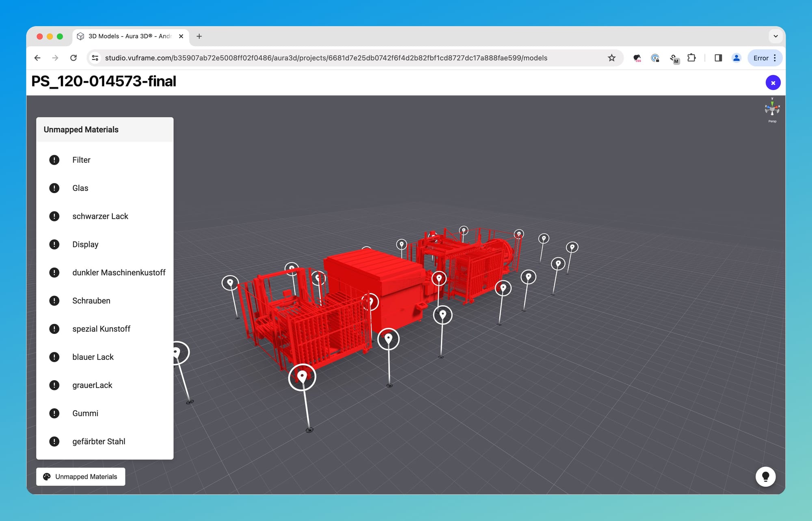Toggle the lightbulb lighting button
This screenshot has height=521, width=812.
pyautogui.click(x=765, y=477)
